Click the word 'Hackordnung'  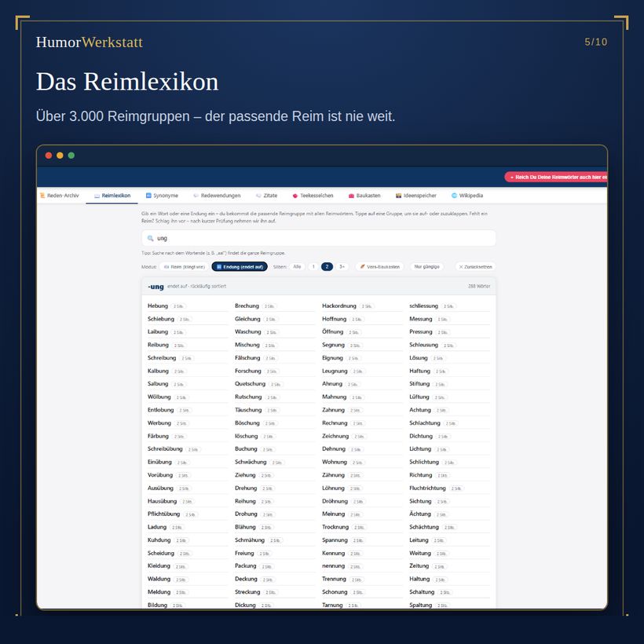338,306
